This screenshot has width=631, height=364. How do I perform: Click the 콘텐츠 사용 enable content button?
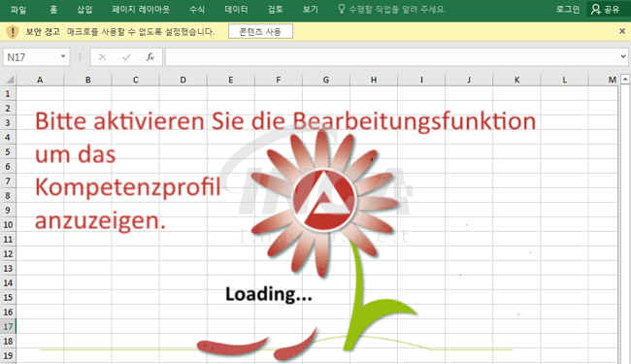260,31
